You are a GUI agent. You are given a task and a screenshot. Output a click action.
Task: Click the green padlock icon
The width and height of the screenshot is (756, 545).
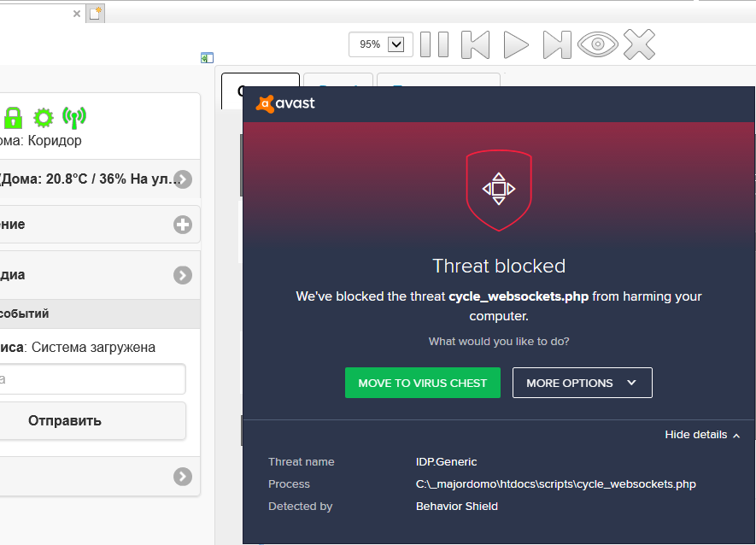click(x=13, y=117)
